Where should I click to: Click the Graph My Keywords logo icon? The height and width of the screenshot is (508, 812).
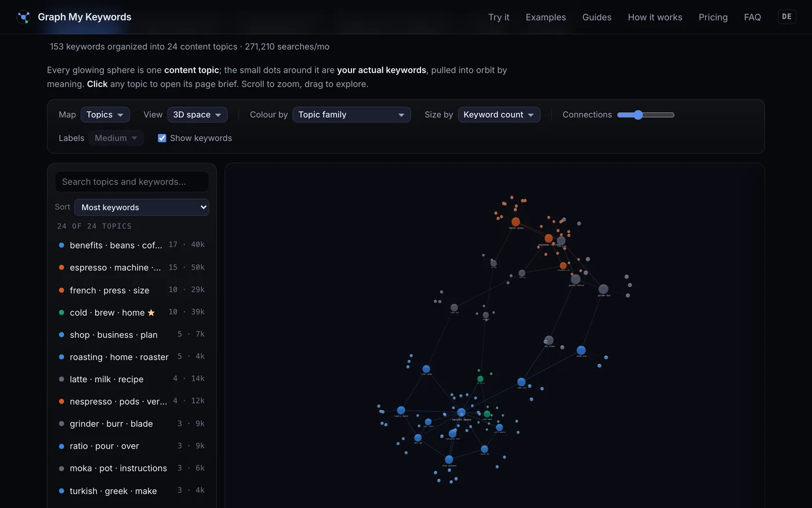(24, 17)
